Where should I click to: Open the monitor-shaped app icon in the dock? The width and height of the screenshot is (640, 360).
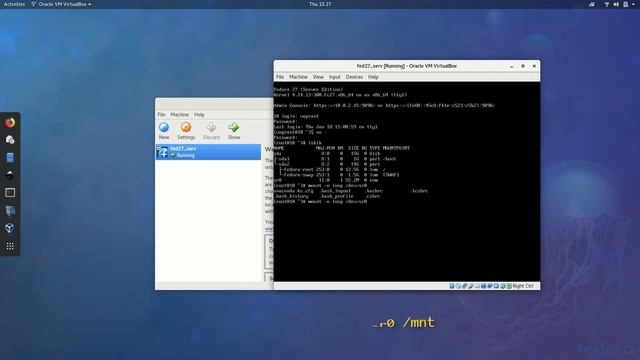click(x=10, y=211)
